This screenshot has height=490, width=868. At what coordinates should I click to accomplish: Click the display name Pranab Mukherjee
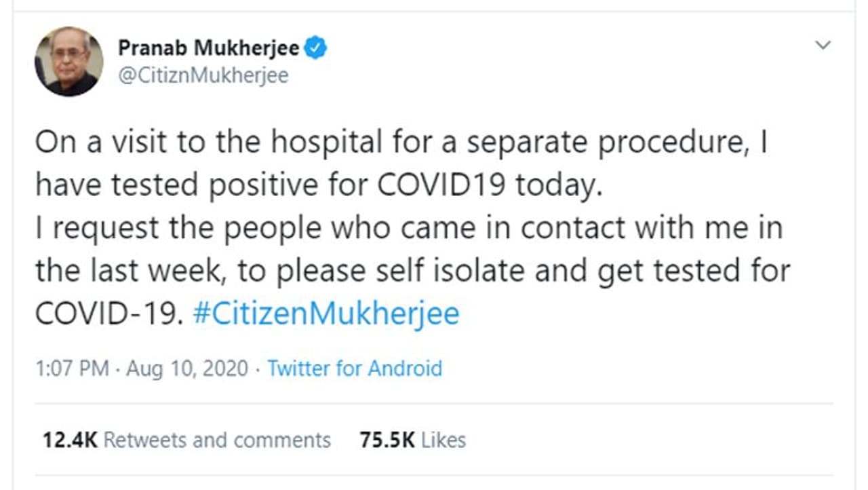point(208,48)
